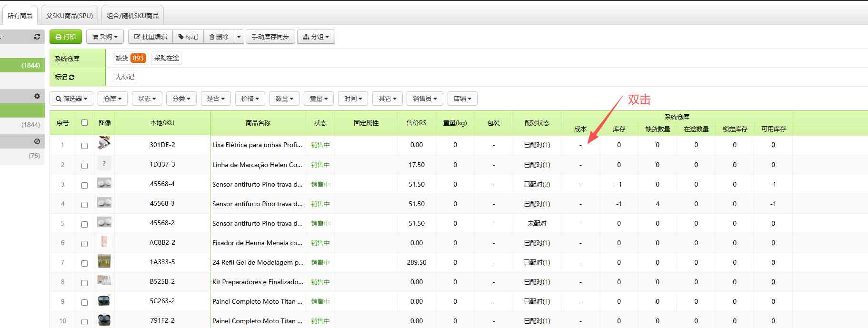Click product name Lixa Elétrica para unhas
This screenshot has height=328, width=868.
coord(257,145)
